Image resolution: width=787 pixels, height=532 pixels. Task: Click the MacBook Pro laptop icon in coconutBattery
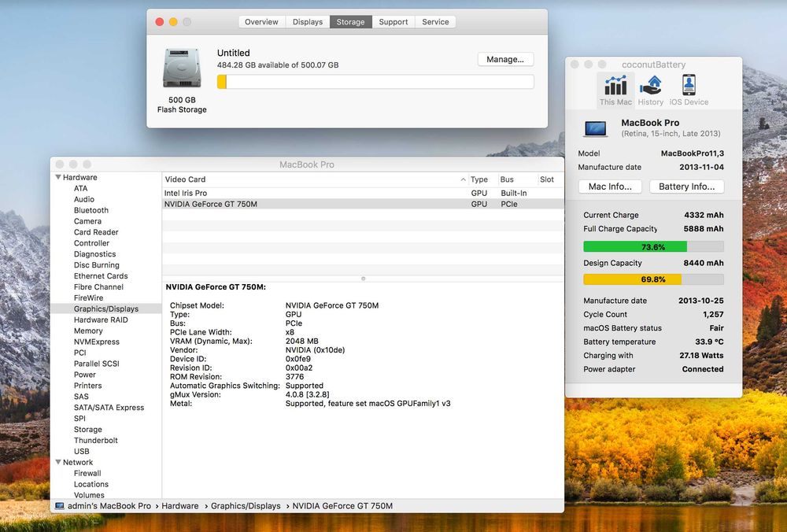pyautogui.click(x=595, y=128)
